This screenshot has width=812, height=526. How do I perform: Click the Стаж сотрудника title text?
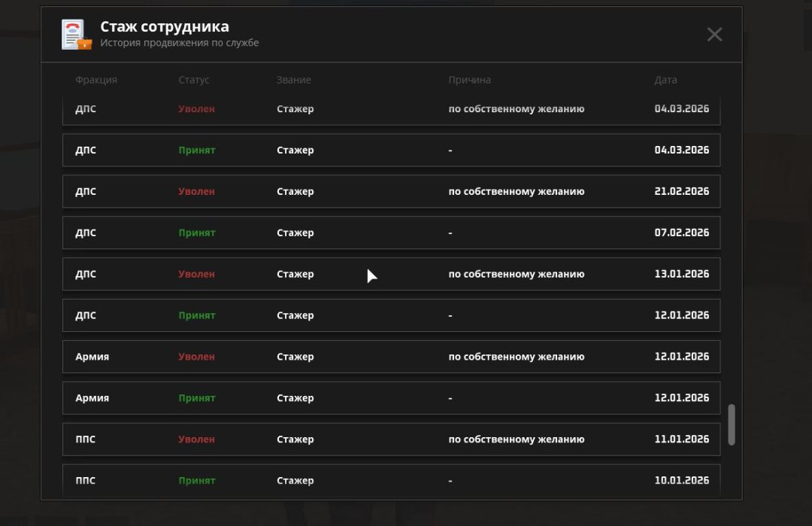[165, 26]
